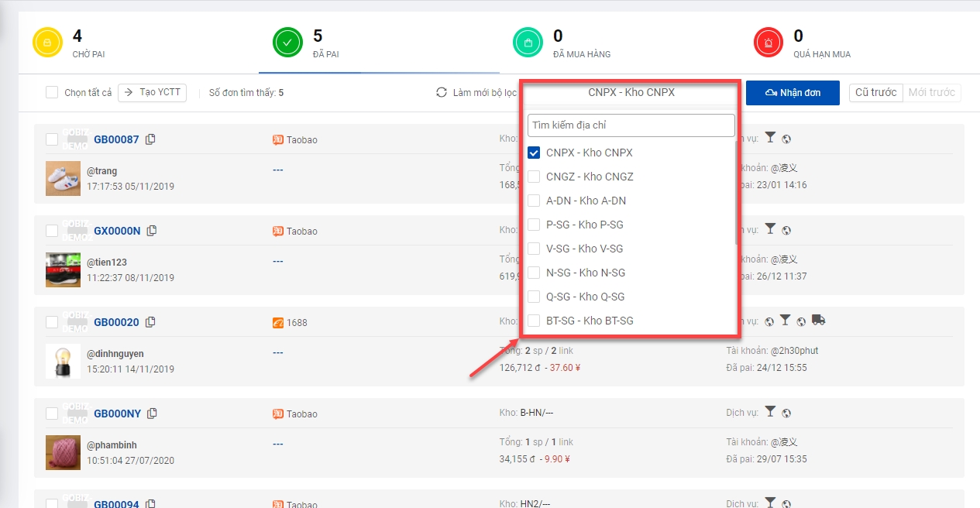This screenshot has height=508, width=980.
Task: Open the yarn thumbnail of order GB000NY
Action: point(63,452)
